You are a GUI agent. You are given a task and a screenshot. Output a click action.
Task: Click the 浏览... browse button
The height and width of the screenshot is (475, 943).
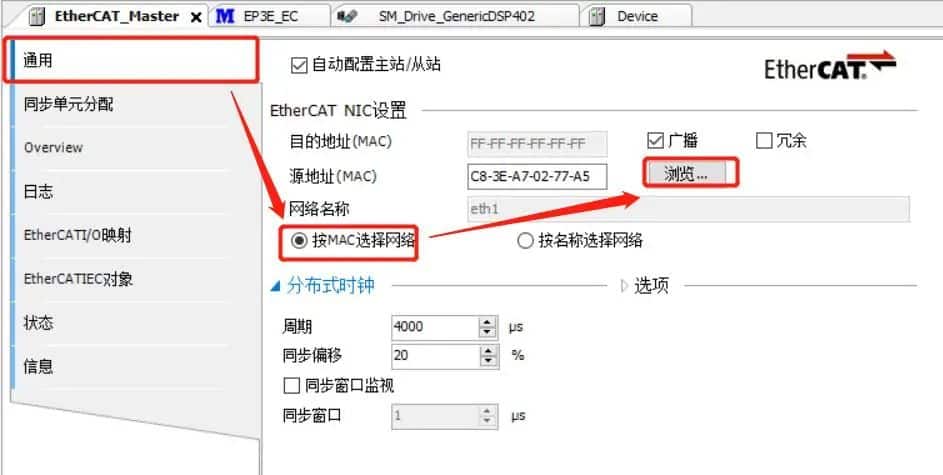686,174
